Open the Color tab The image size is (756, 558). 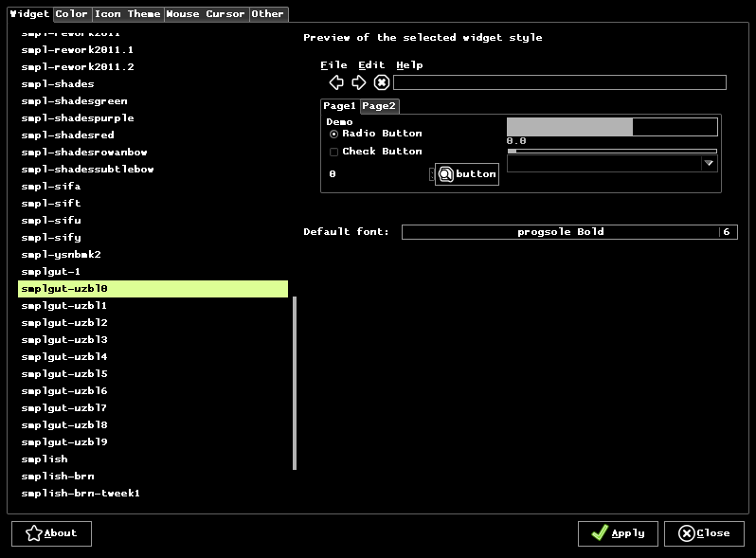pos(71,14)
